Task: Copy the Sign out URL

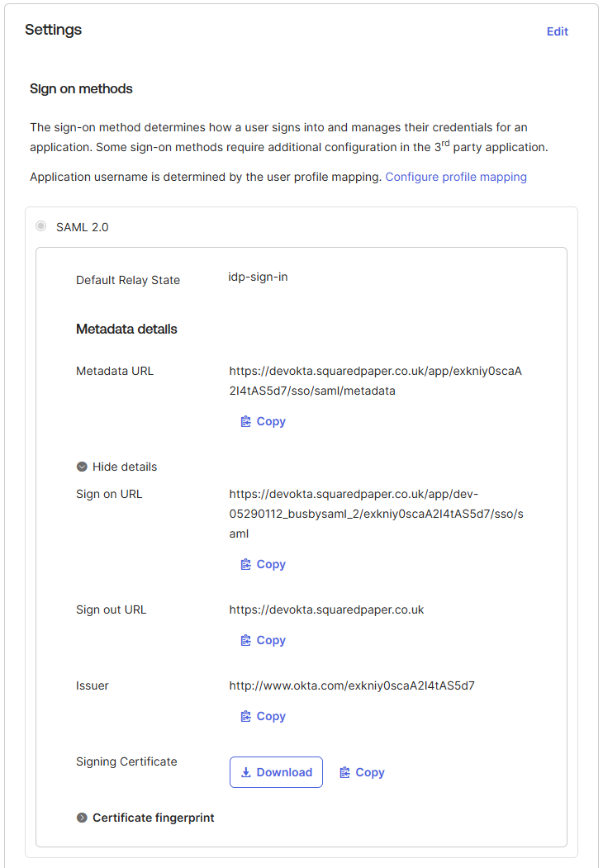Action: (x=263, y=640)
